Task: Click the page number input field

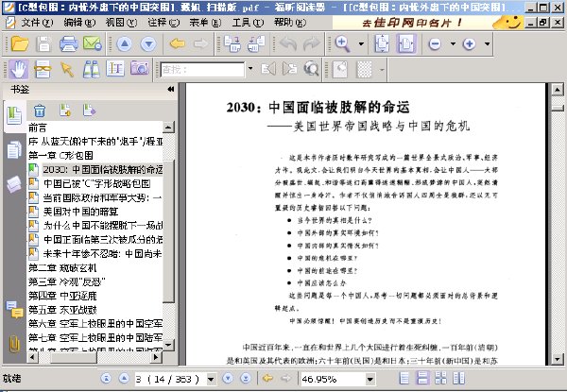Action: pyautogui.click(x=170, y=379)
